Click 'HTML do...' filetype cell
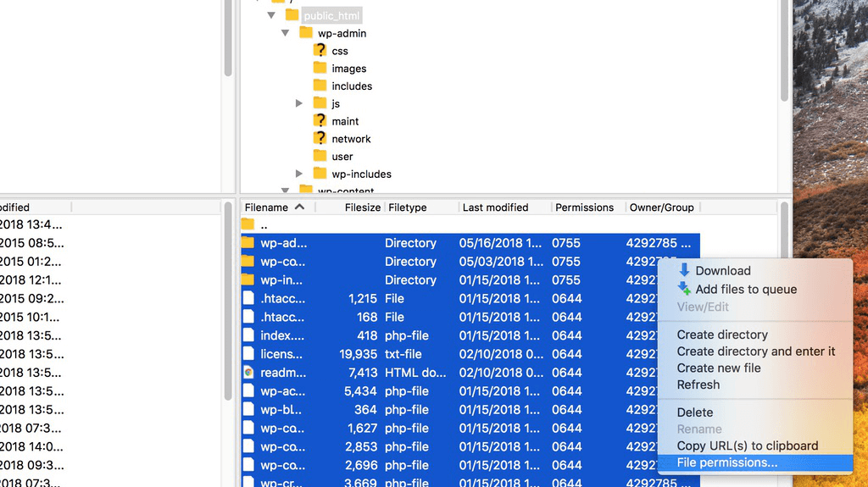The width and height of the screenshot is (868, 487). pos(415,373)
